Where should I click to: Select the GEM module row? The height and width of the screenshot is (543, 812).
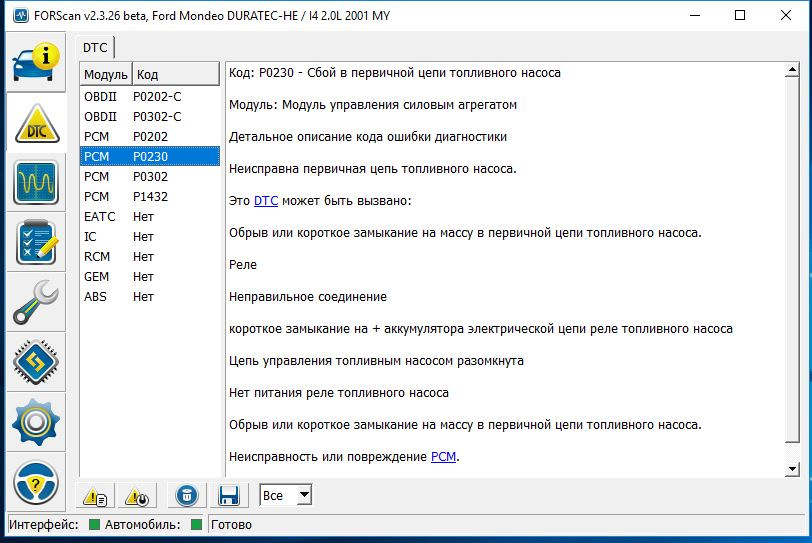(x=150, y=276)
